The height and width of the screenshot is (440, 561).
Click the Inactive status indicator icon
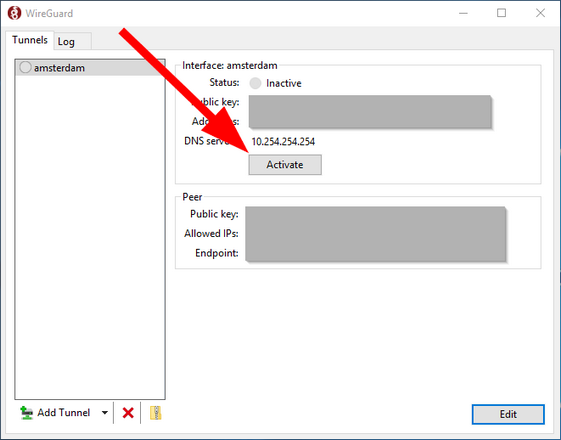point(255,83)
